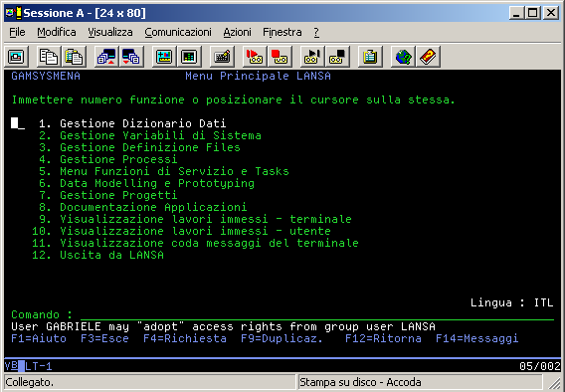Open the ? help menu
This screenshot has width=565, height=392.
316,32
